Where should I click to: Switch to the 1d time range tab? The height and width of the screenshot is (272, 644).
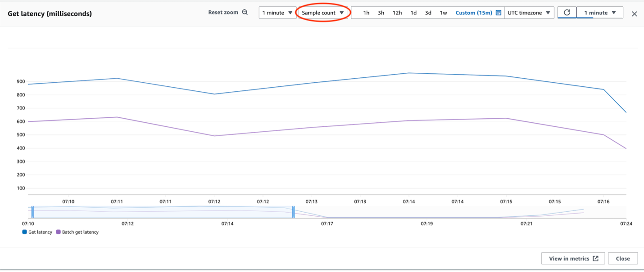click(x=413, y=13)
